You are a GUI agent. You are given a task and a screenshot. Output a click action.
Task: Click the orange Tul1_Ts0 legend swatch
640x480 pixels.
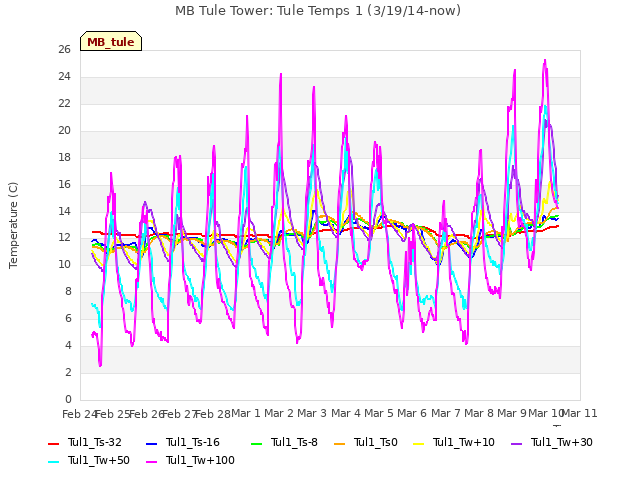pos(340,443)
